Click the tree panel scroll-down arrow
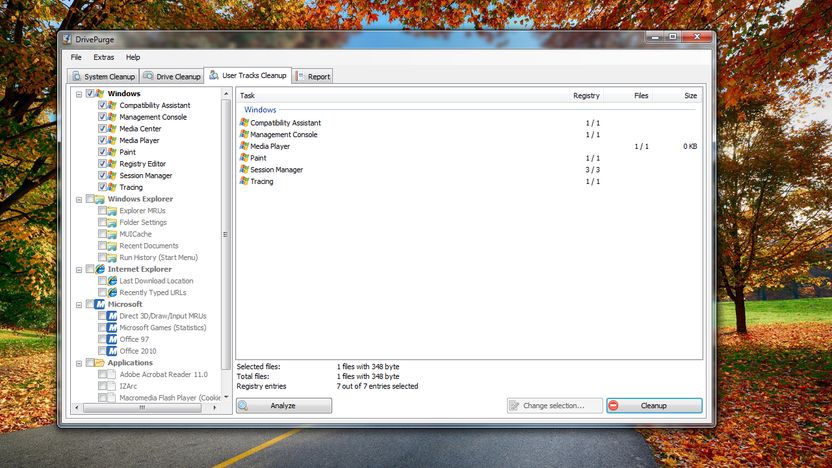 tap(226, 396)
